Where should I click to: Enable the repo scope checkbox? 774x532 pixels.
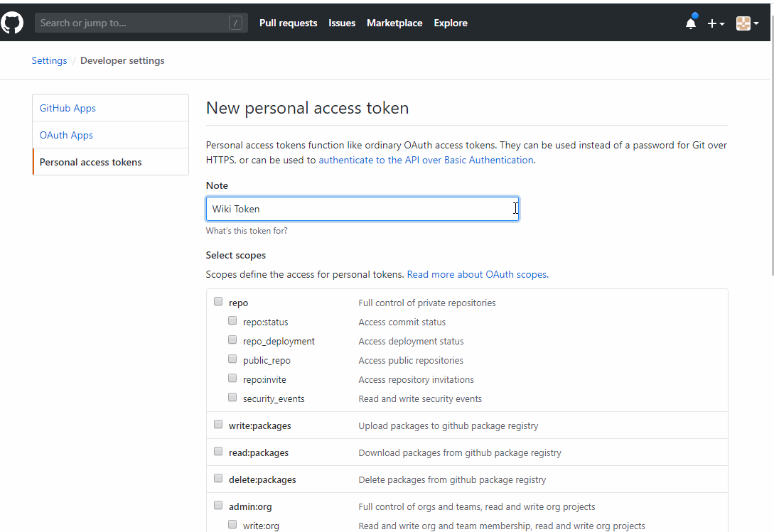coord(218,300)
